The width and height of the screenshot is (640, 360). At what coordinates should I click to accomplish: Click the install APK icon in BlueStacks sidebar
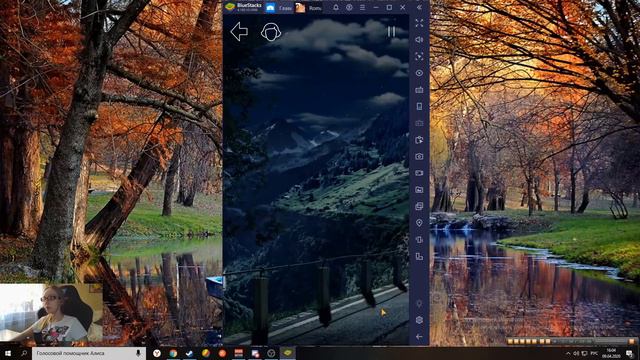(x=419, y=140)
